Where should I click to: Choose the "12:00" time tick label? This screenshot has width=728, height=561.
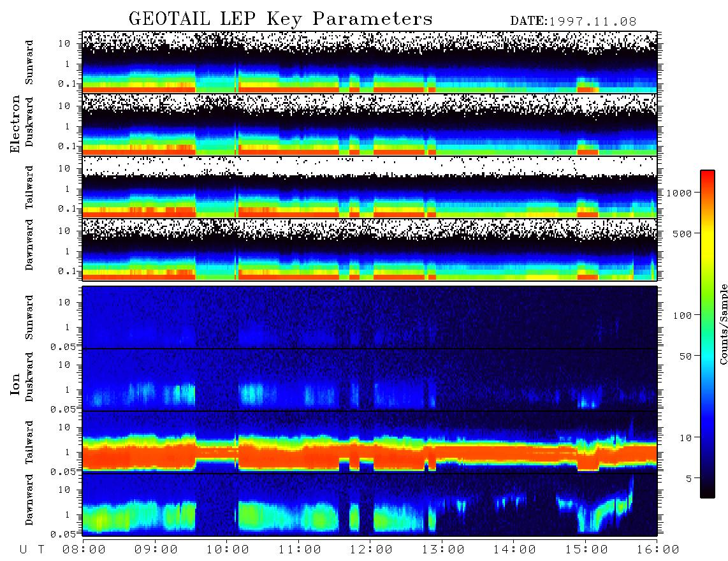[371, 550]
